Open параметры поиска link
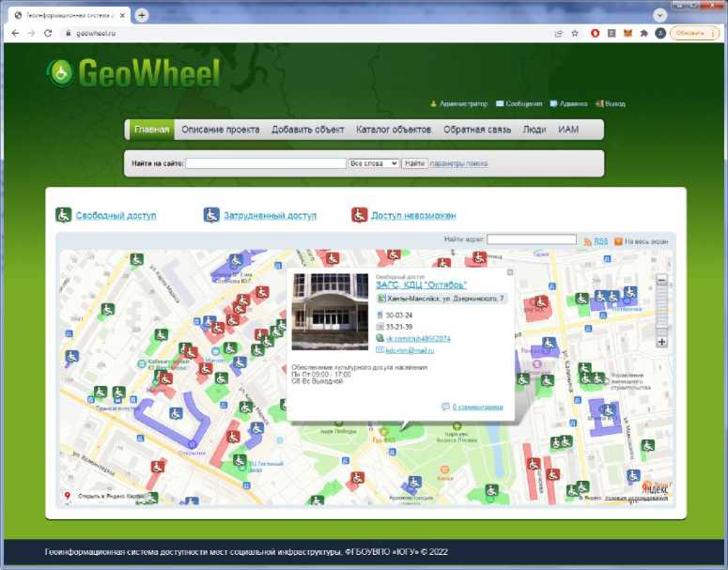Screen dimensions: 728x570 click(458, 163)
